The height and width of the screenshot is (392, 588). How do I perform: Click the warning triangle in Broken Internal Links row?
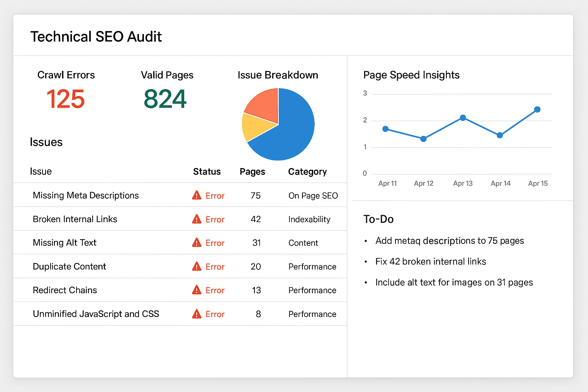pos(196,219)
